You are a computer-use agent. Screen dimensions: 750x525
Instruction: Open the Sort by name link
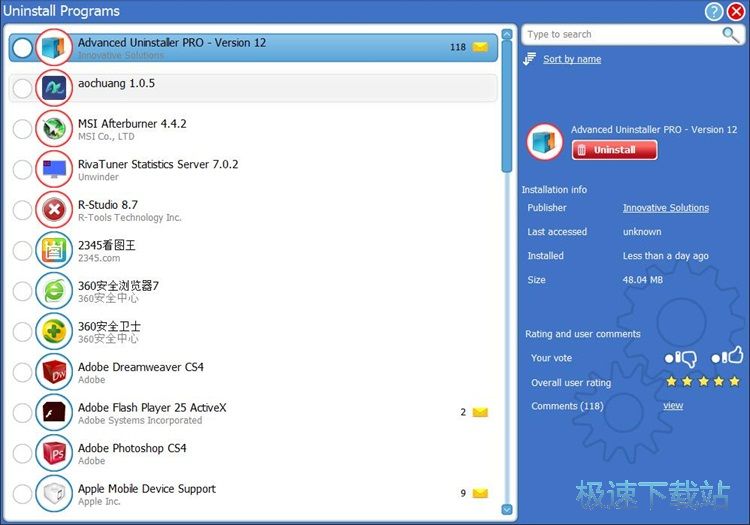572,59
